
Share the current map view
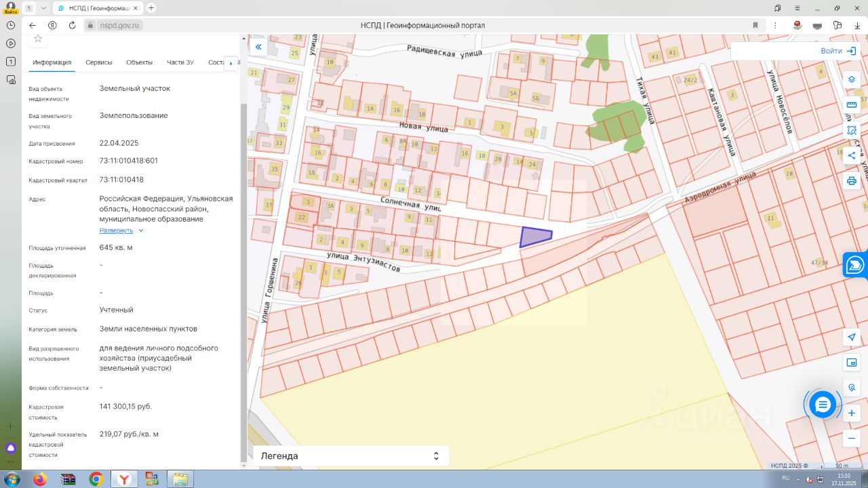852,156
